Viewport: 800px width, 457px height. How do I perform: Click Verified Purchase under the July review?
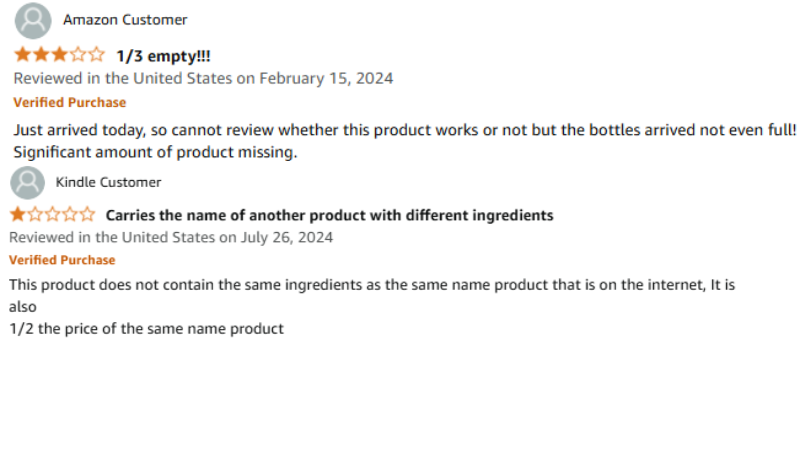(62, 260)
